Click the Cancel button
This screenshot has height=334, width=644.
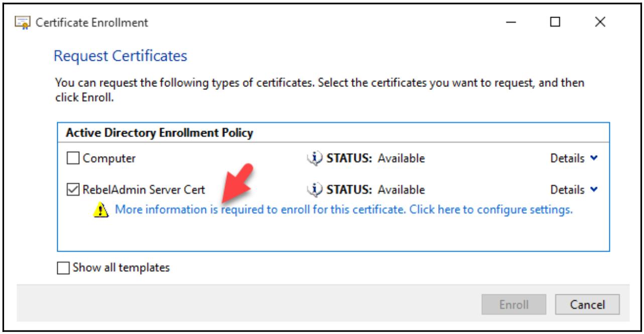click(588, 304)
